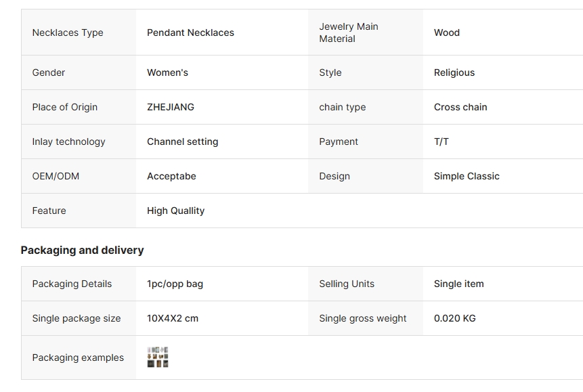Click the Packaging examples label

pyautogui.click(x=78, y=357)
